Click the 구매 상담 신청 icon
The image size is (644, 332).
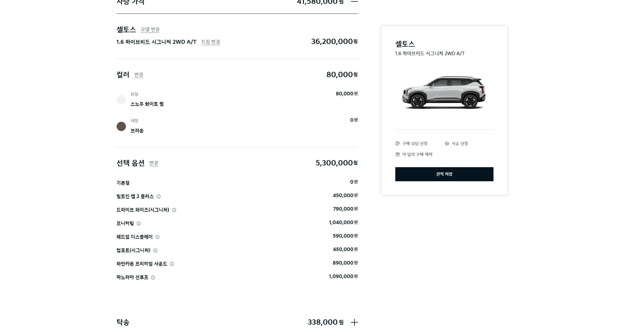[398, 143]
